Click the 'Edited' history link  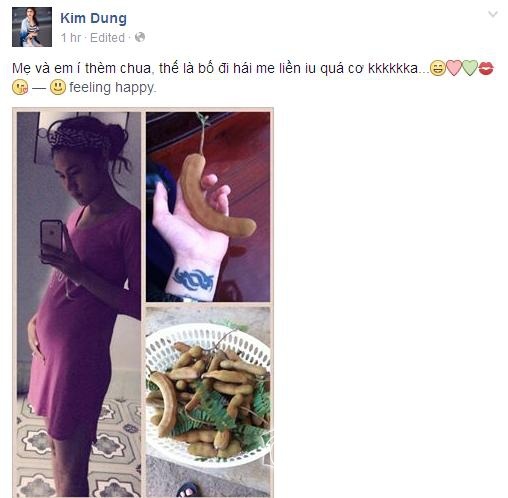point(107,38)
